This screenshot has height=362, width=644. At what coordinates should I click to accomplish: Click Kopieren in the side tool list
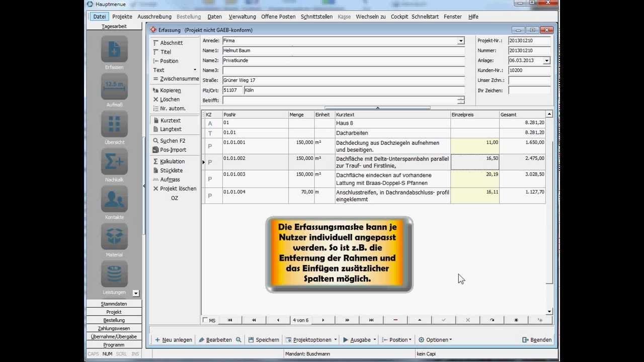(x=168, y=90)
